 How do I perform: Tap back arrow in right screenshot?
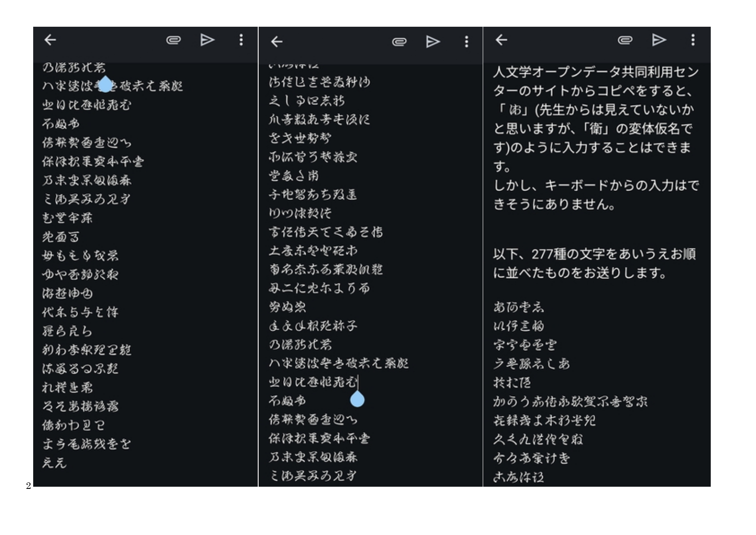[501, 40]
